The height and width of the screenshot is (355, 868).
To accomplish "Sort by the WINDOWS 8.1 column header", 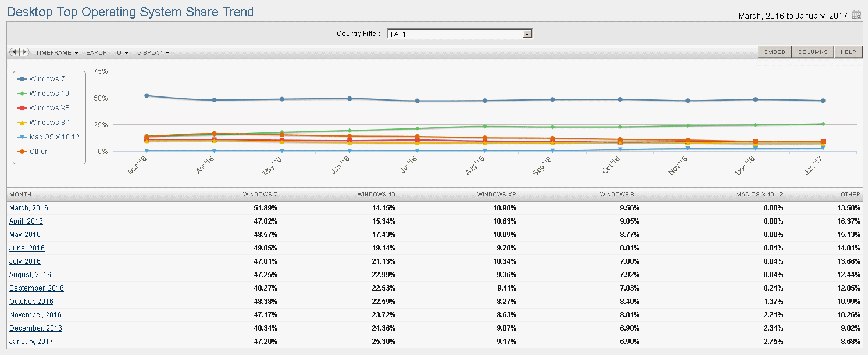I will (620, 195).
